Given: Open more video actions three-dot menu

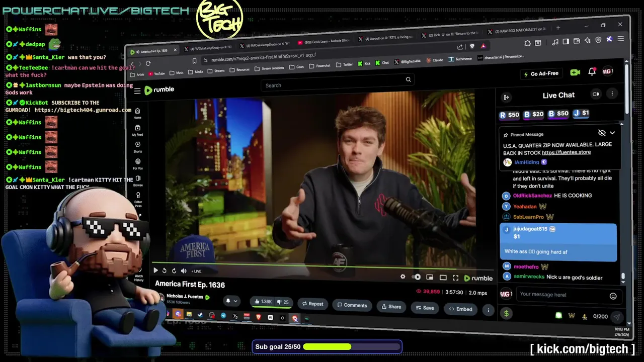Looking at the screenshot, I should tap(488, 310).
